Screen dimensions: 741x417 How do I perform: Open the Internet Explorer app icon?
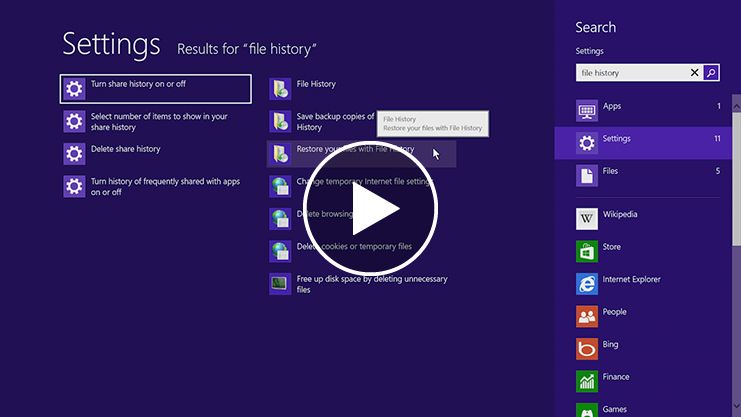click(587, 282)
